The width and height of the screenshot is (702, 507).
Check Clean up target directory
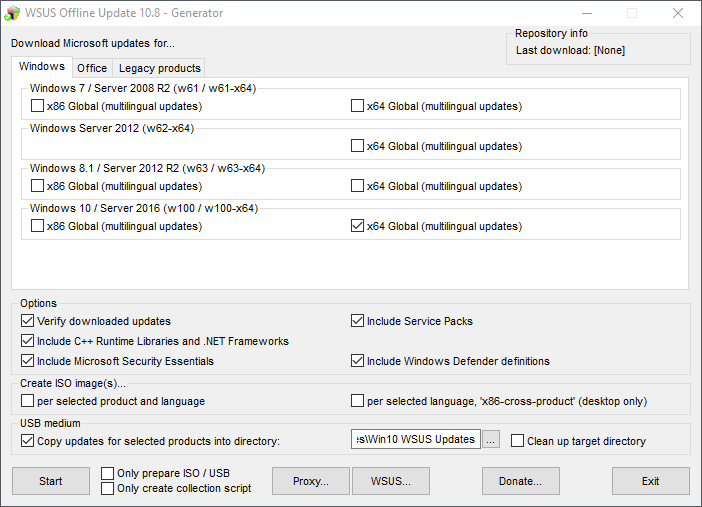click(517, 441)
